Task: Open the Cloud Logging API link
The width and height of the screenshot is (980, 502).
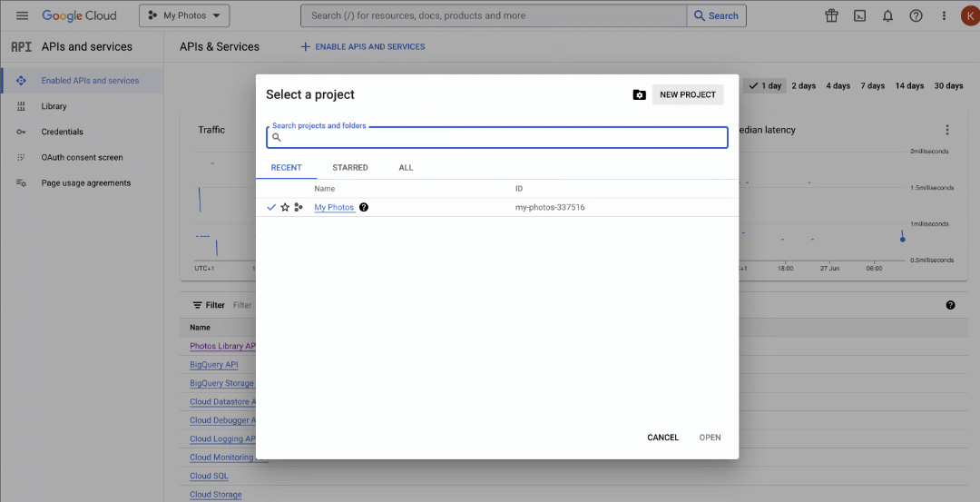Action: [222, 438]
